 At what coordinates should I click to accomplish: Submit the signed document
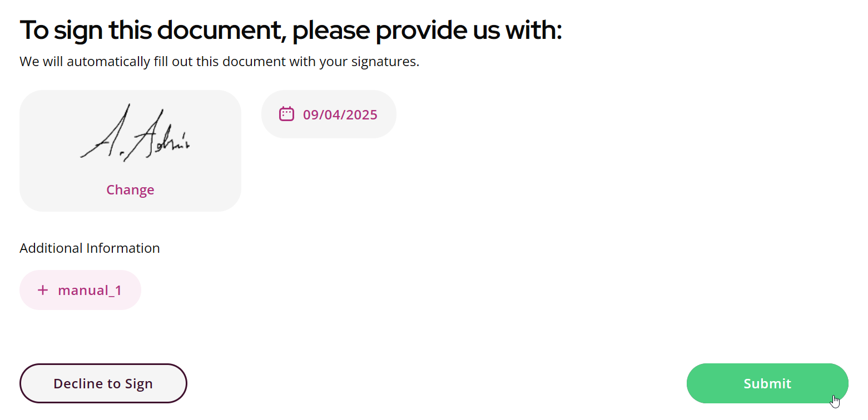767,383
